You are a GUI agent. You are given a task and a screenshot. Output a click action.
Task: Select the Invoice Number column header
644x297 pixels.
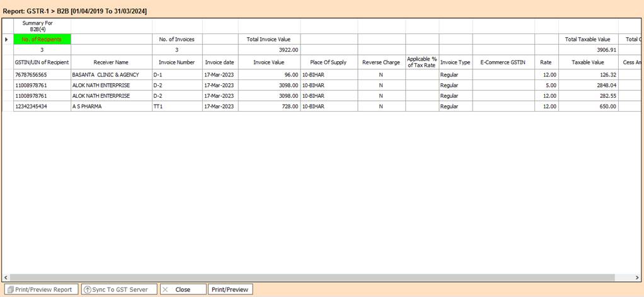pyautogui.click(x=176, y=62)
